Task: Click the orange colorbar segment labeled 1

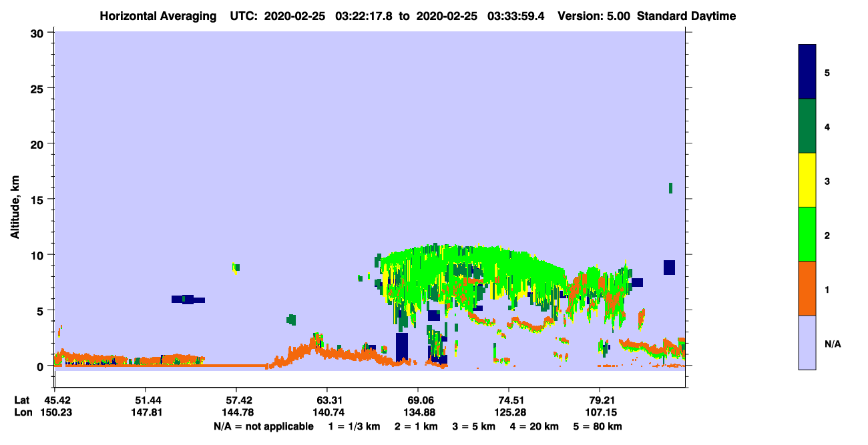Action: click(x=807, y=288)
